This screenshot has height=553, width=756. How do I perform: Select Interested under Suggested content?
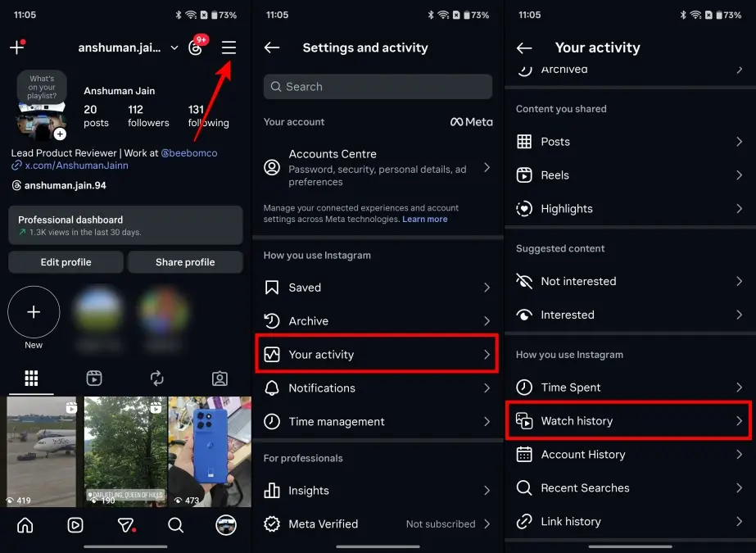click(629, 315)
